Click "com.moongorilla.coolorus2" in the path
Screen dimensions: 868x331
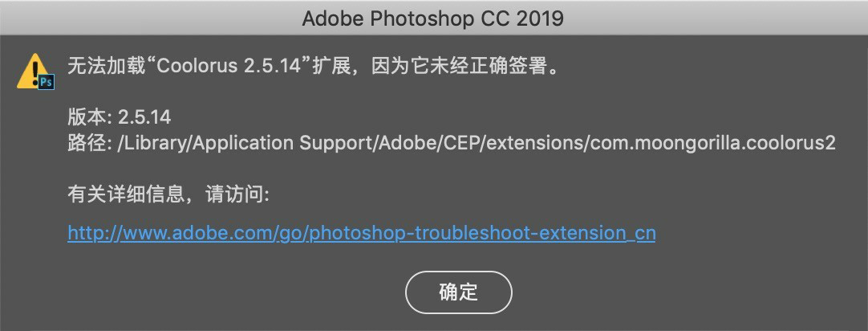[x=713, y=143]
